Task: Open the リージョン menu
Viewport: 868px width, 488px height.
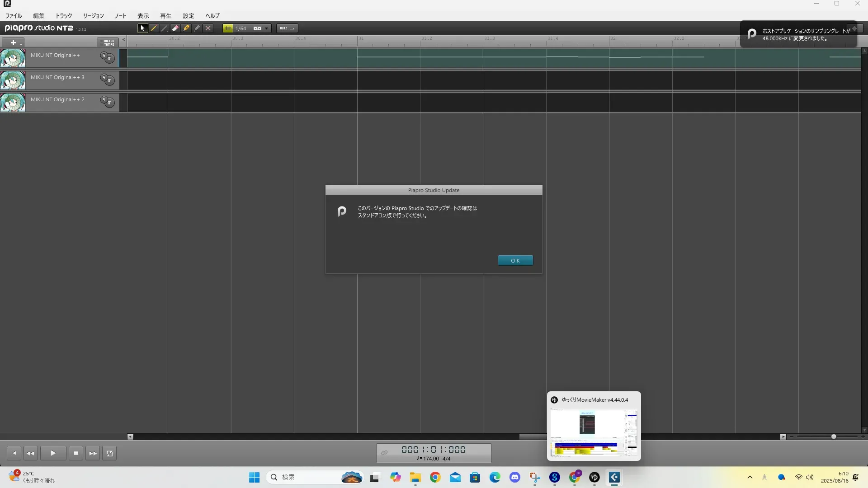Action: click(93, 16)
